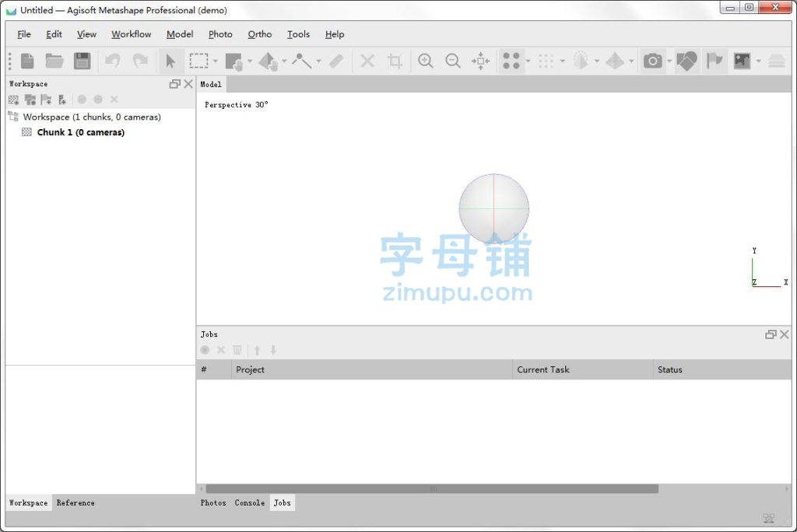This screenshot has height=532, width=797.
Task: Open the Move Object tool dropdown arrow
Action: [x=284, y=61]
